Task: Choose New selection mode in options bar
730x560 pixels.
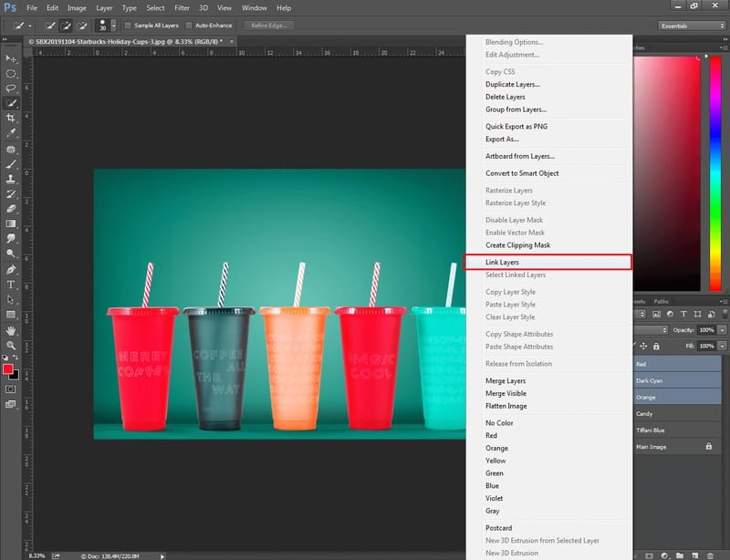Action: pos(50,26)
